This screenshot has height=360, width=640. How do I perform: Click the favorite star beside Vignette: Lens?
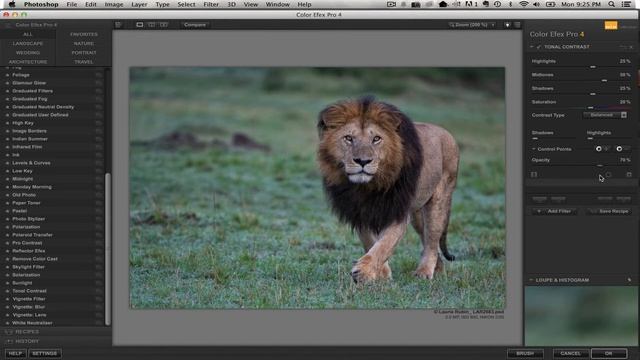pyautogui.click(x=98, y=315)
